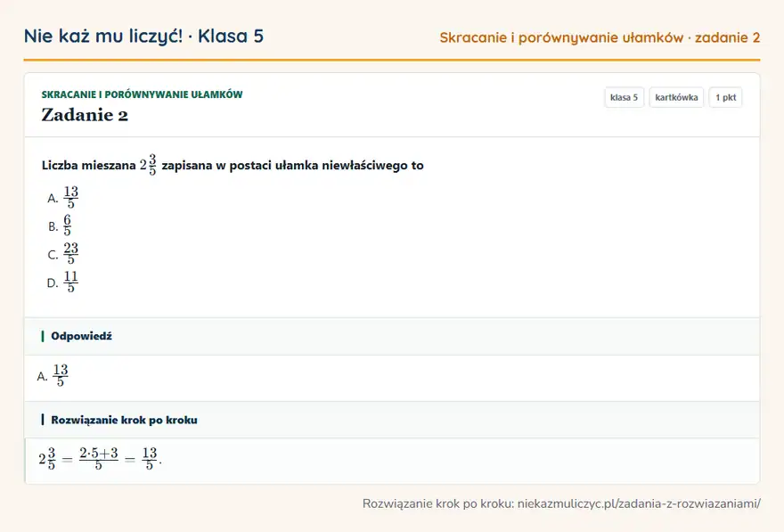Viewport: 784px width, 532px height.
Task: Click the solution equation 2 3/5 = (2·5+3)/5
Action: (x=100, y=459)
